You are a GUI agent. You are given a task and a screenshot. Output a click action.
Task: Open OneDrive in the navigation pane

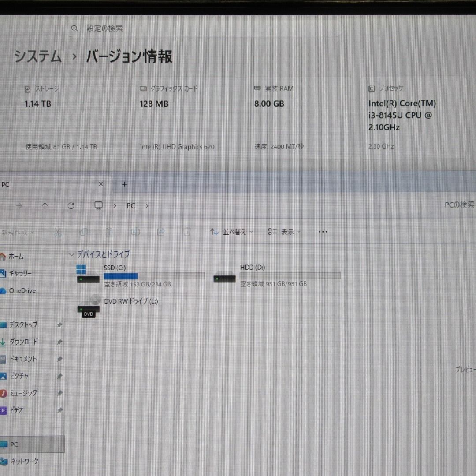click(22, 291)
